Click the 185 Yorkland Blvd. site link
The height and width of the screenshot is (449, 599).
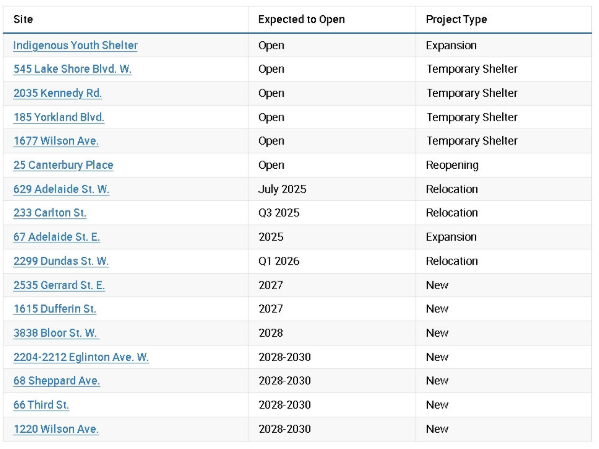pyautogui.click(x=59, y=117)
